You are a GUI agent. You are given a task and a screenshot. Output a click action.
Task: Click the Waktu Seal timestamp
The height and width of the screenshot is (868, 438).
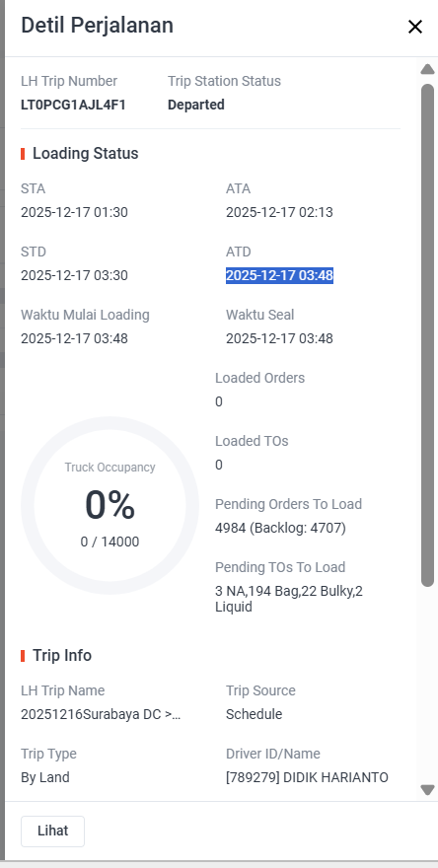(279, 338)
